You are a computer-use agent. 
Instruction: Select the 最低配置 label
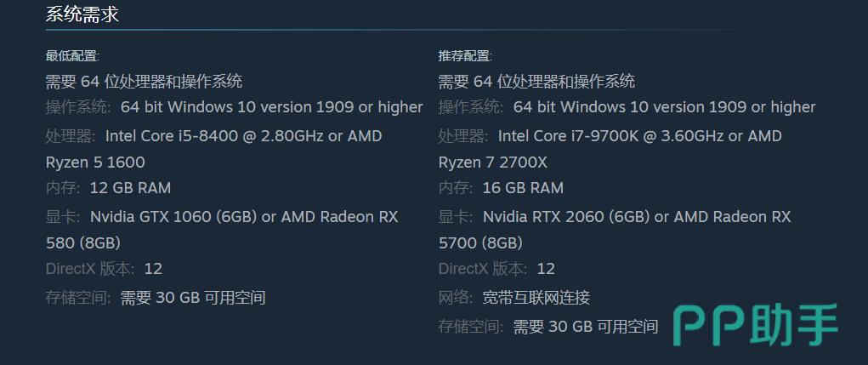click(72, 56)
